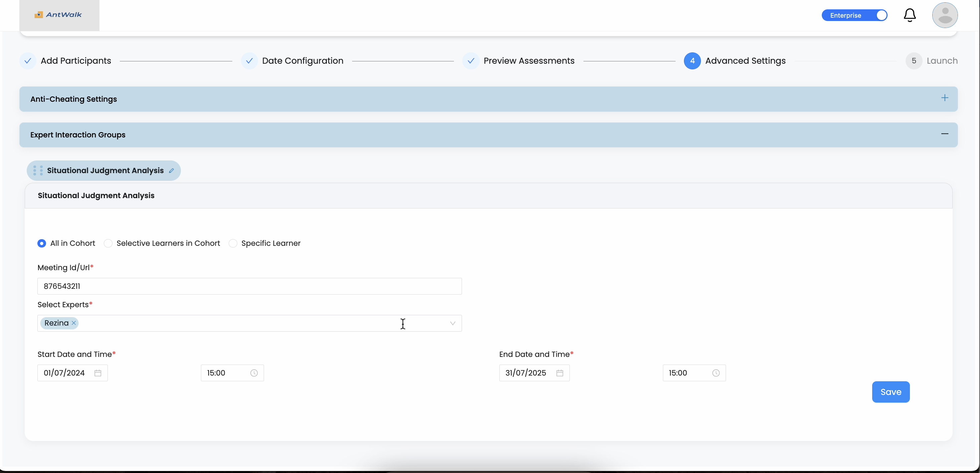The image size is (980, 473).
Task: Select the Specific Learner radio button
Action: [x=233, y=244]
